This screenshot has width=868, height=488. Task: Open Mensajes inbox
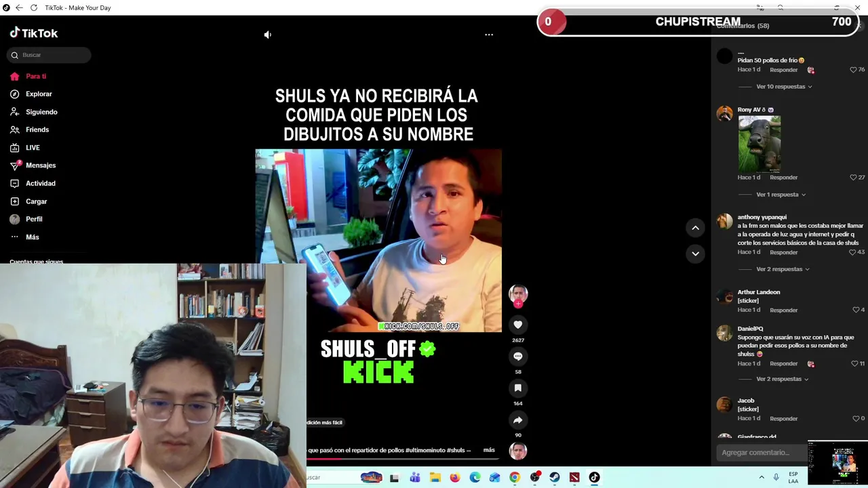(x=33, y=165)
